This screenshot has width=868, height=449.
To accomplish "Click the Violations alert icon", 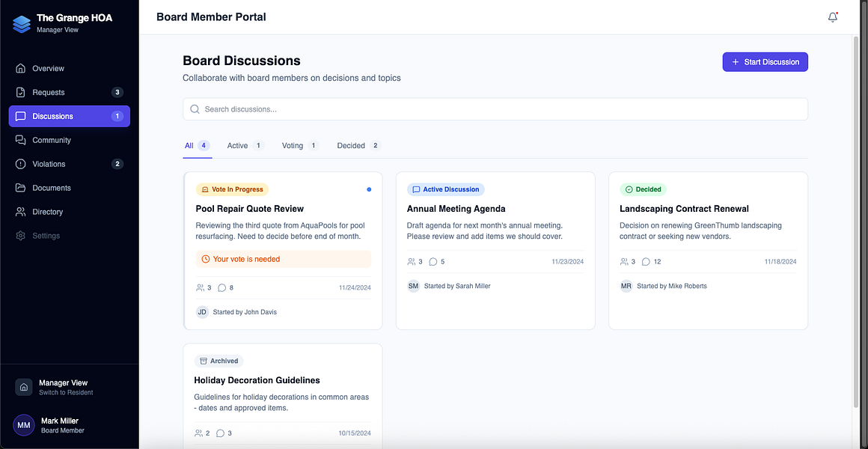I will 20,164.
